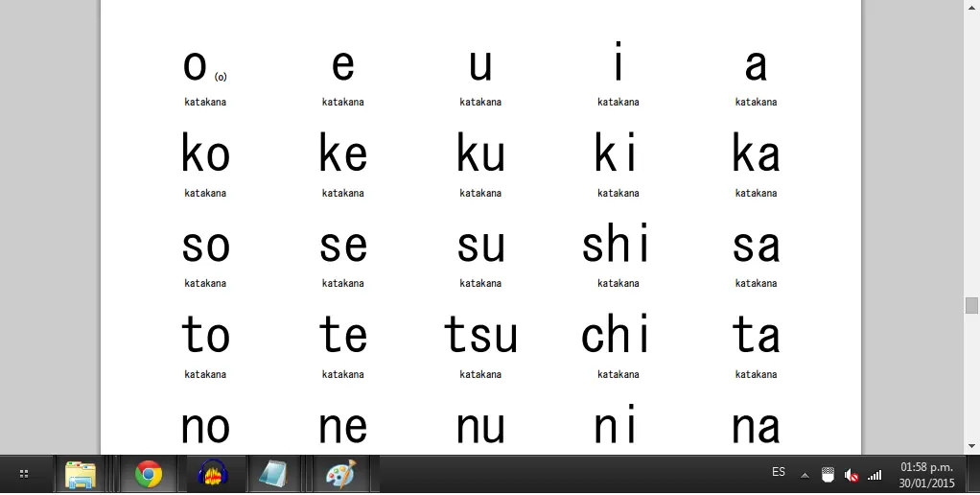Click the syllable "to"
This screenshot has height=495, width=980.
pyautogui.click(x=205, y=334)
